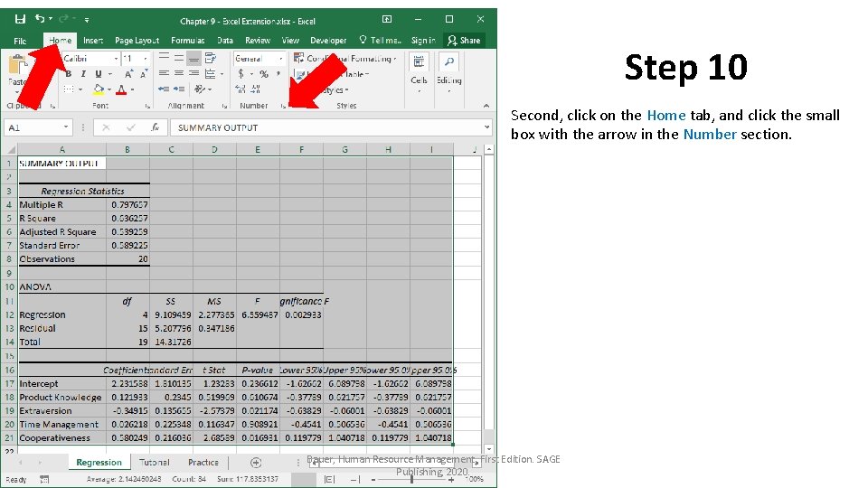Apply yellow fill color

(x=99, y=89)
